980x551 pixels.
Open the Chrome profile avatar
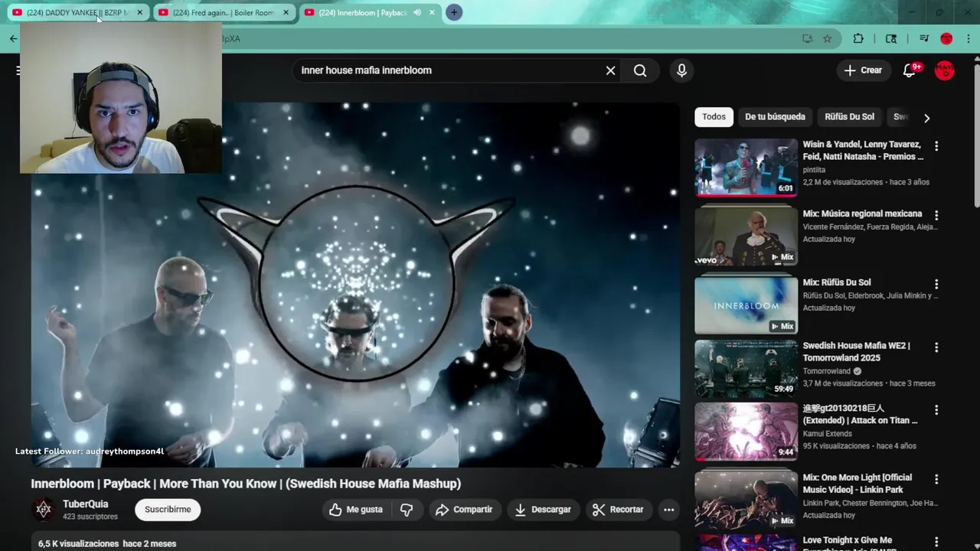pos(946,38)
